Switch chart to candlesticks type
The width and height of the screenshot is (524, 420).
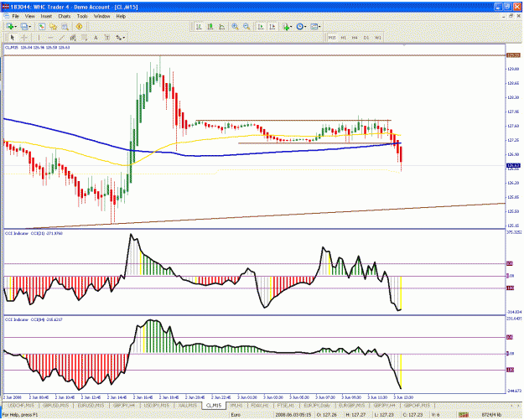tap(210, 26)
